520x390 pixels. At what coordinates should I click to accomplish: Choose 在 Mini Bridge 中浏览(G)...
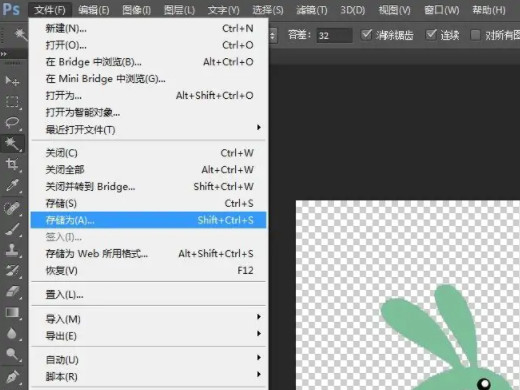[x=148, y=79]
